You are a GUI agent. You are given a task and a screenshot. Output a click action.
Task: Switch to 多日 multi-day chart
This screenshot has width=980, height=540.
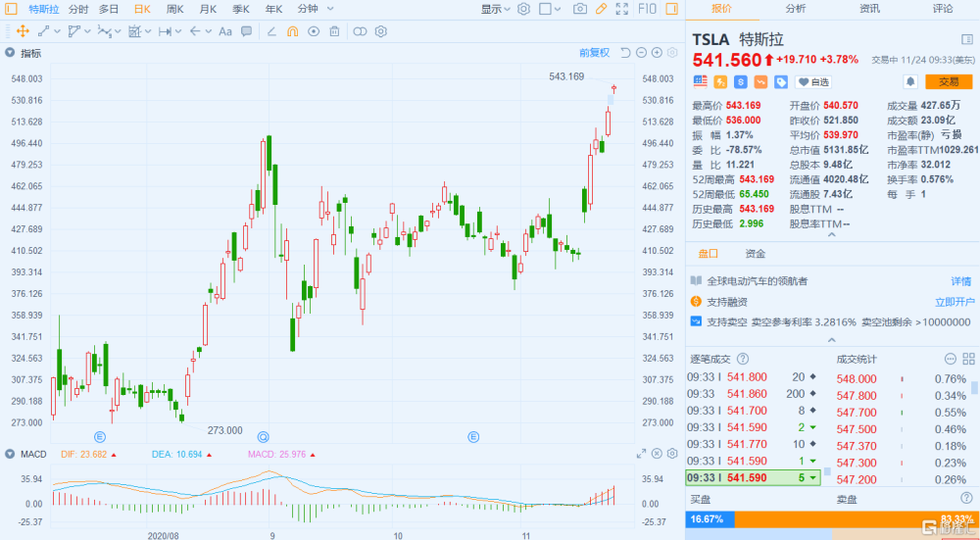(x=108, y=9)
